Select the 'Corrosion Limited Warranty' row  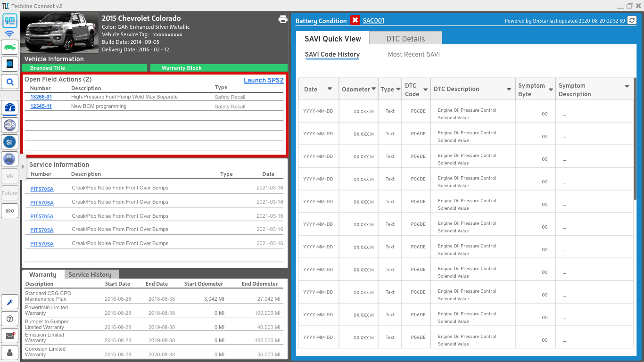155,352
